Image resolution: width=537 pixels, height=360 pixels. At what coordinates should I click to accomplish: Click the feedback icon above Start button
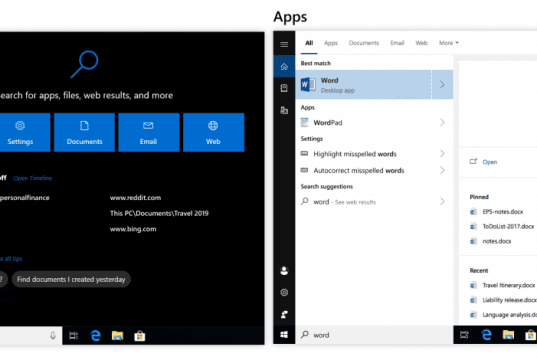[x=284, y=314]
